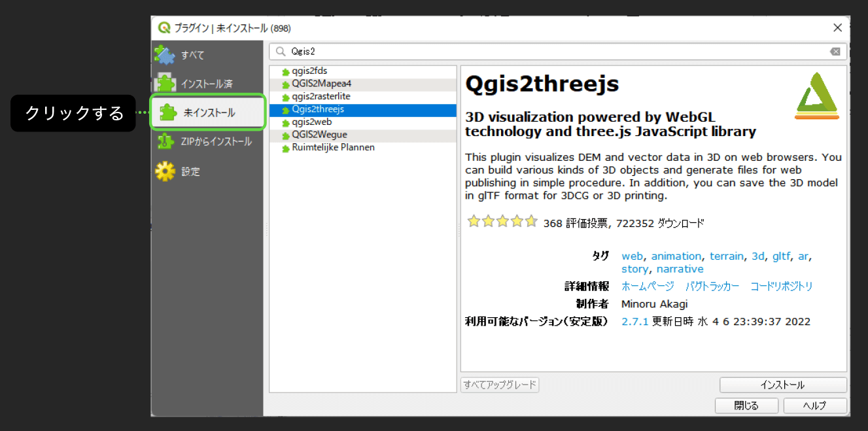Image resolution: width=868 pixels, height=431 pixels.
Task: Choose qgis2rasterlite from the list
Action: (x=363, y=97)
